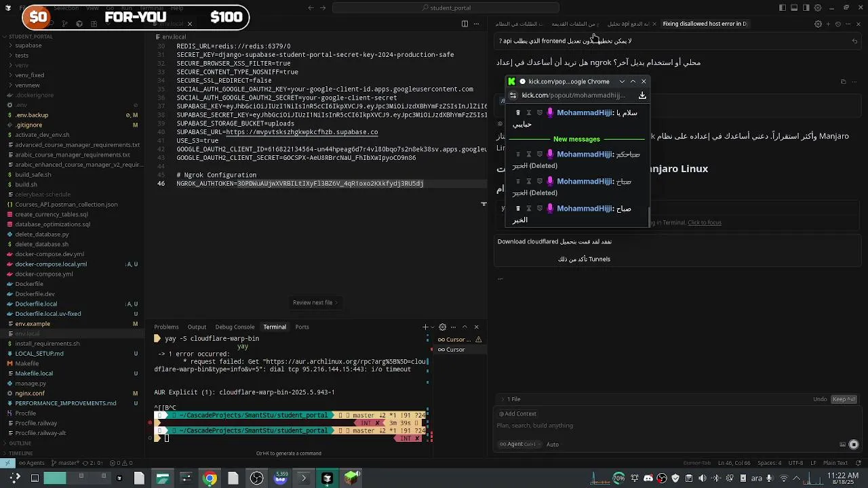Toggle the secondary sidebar layout icon
This screenshot has height=488, width=868.
coord(806,7)
